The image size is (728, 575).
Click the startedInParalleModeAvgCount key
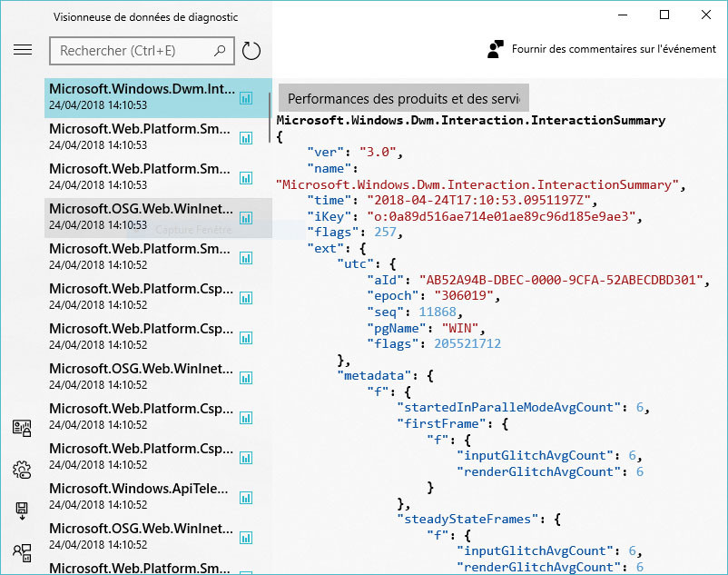509,407
